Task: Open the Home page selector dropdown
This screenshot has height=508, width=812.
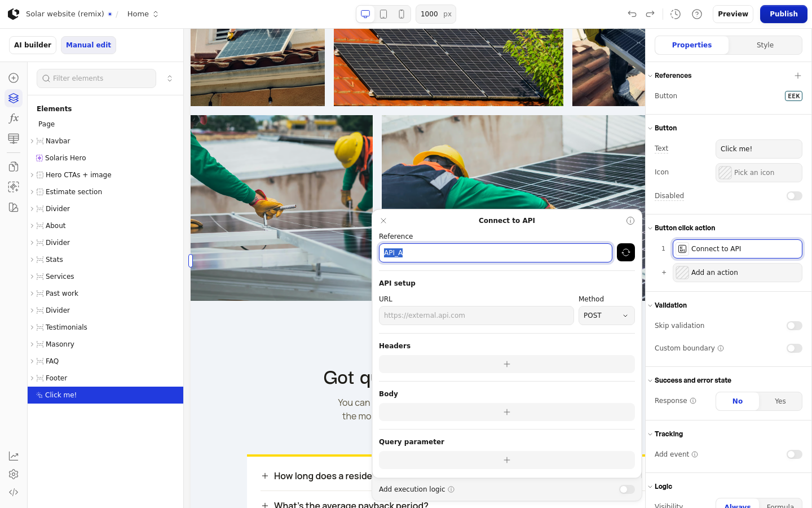Action: [x=143, y=14]
